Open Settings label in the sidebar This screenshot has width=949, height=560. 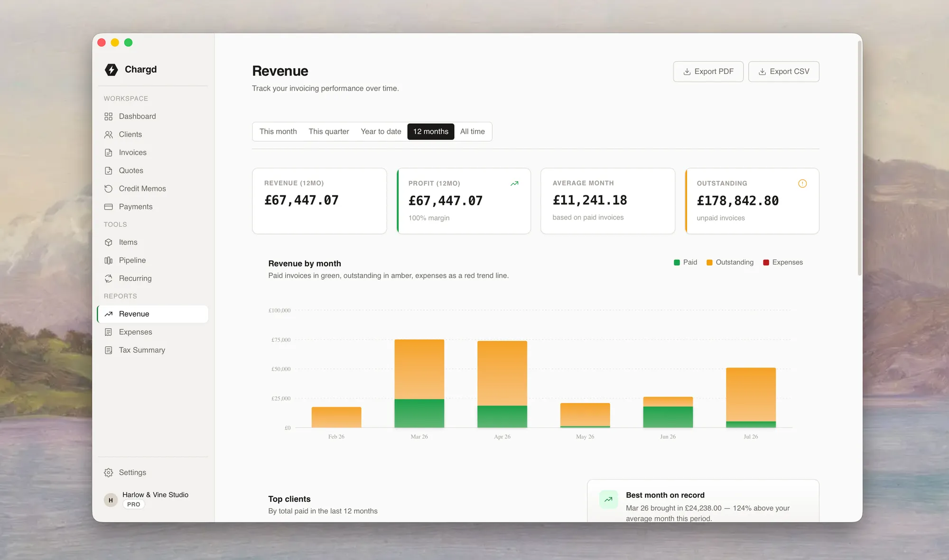132,473
